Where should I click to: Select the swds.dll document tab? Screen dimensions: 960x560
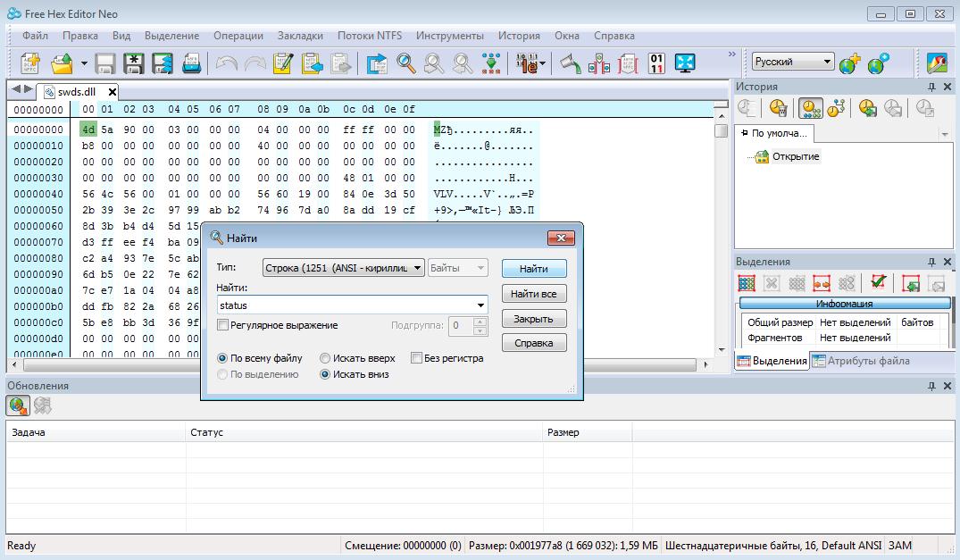pos(75,92)
